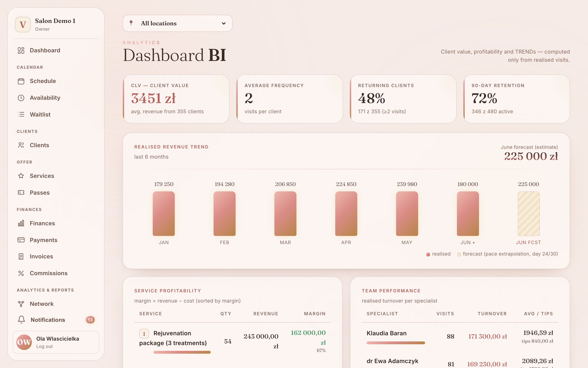The image size is (588, 368).
Task: Open Notifications page
Action: click(x=56, y=320)
